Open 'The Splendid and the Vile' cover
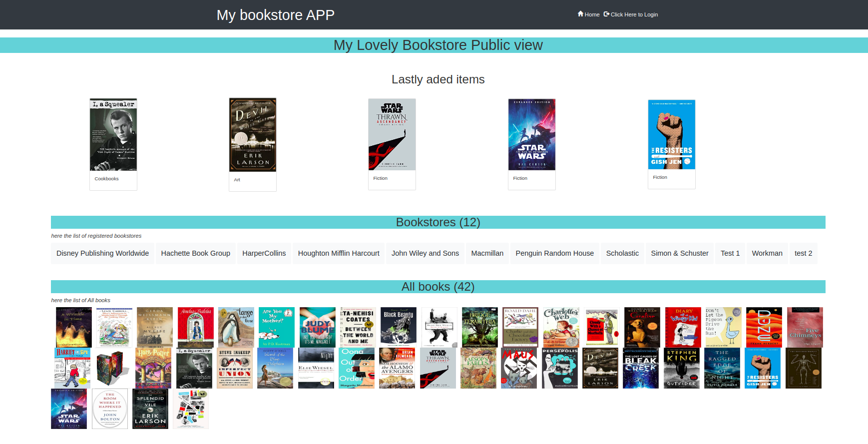 click(150, 409)
